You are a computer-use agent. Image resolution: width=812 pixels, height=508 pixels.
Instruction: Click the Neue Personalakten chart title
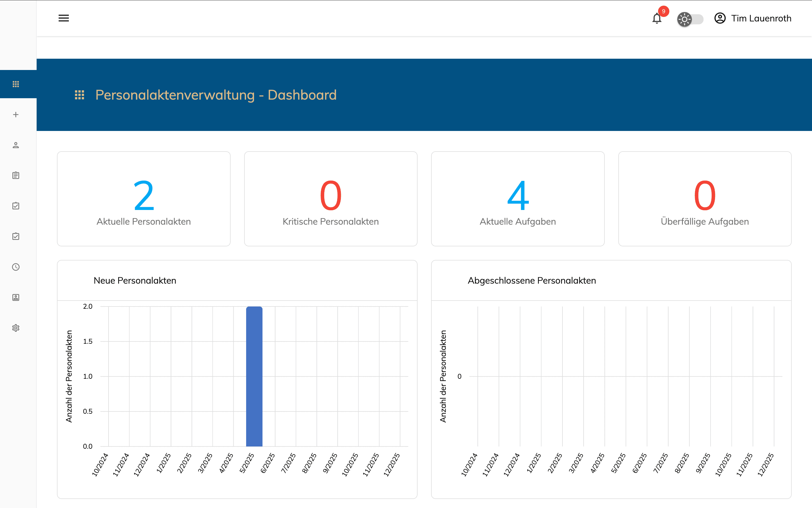[x=135, y=281]
